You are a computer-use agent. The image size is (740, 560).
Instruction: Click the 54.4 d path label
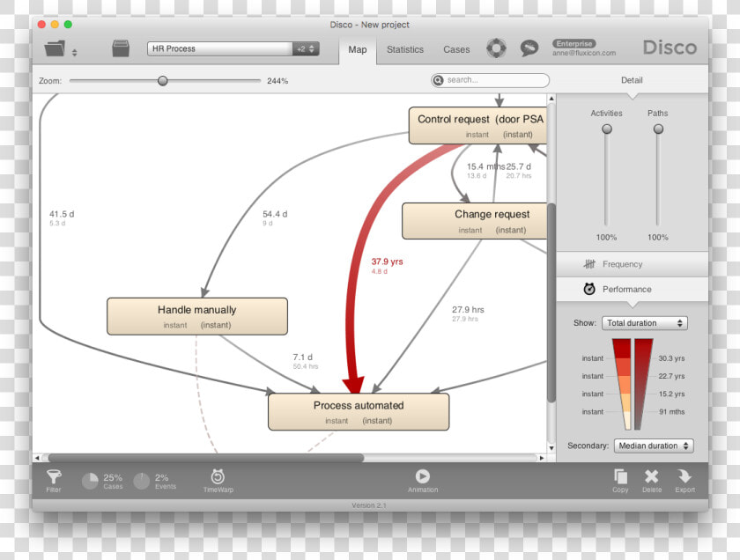point(275,214)
